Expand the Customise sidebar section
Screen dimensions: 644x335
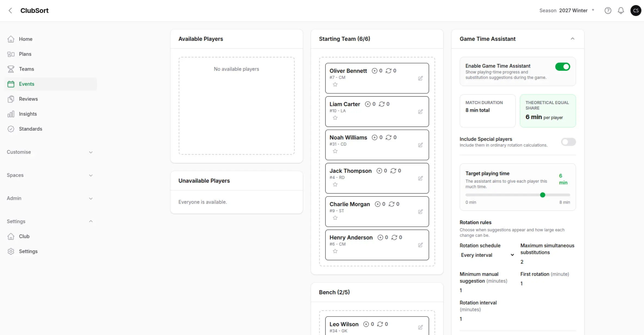[x=50, y=152]
